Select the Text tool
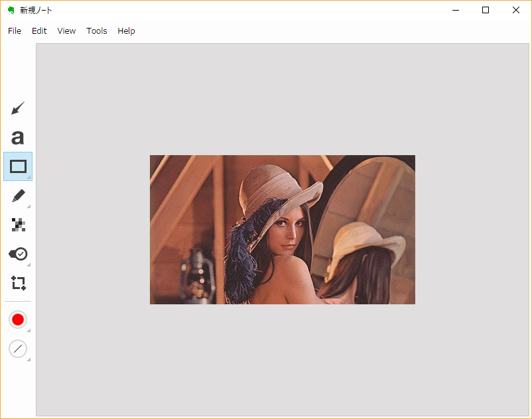This screenshot has width=532, height=419. (18, 137)
